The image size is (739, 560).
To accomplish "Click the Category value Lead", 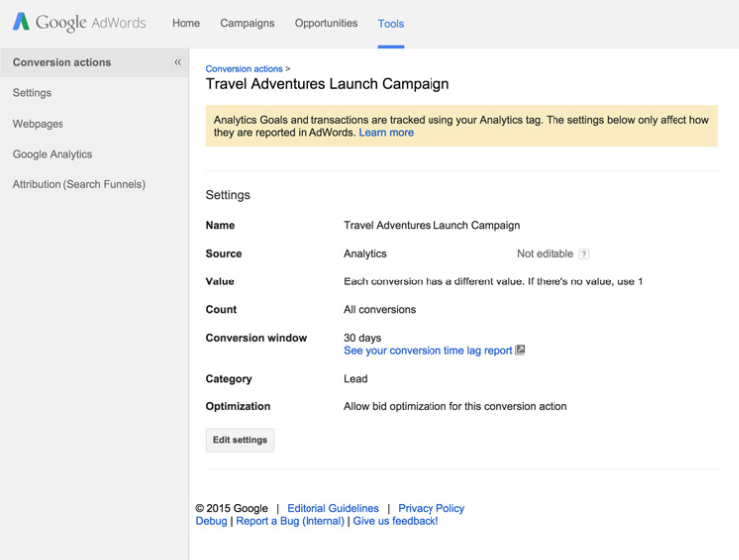I will (x=355, y=379).
